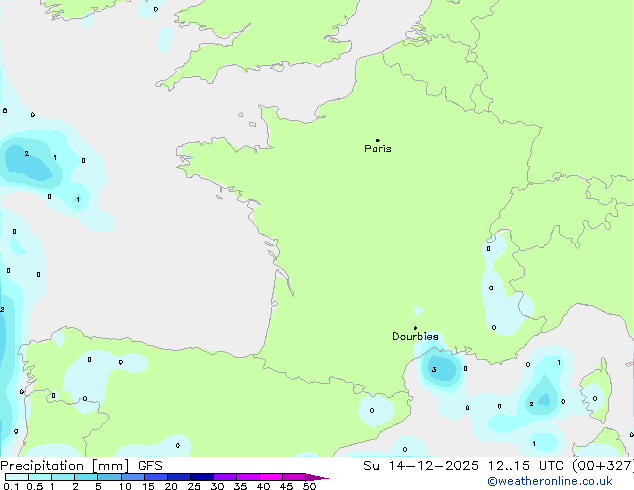Click the '30' legend scale label
The image size is (634, 490).
point(217,486)
